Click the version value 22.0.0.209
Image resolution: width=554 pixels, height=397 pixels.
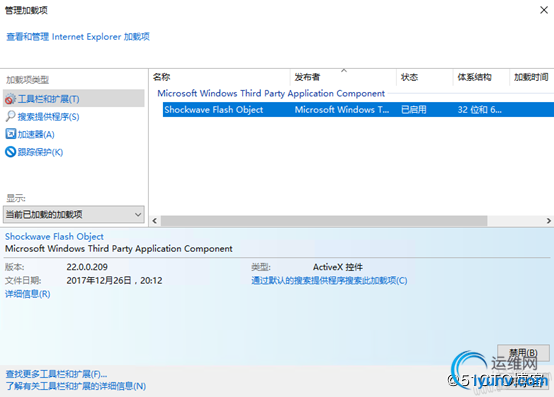click(87, 267)
